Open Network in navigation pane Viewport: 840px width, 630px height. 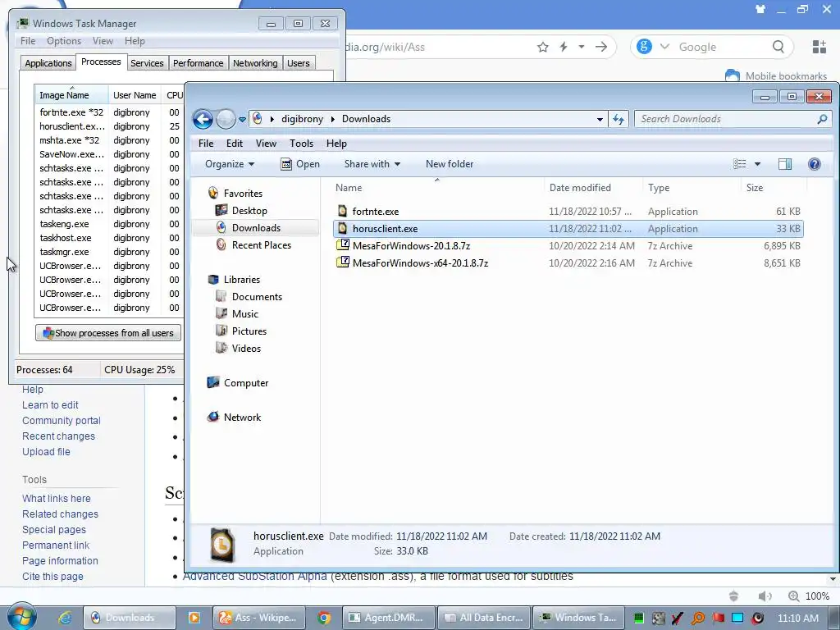point(242,418)
